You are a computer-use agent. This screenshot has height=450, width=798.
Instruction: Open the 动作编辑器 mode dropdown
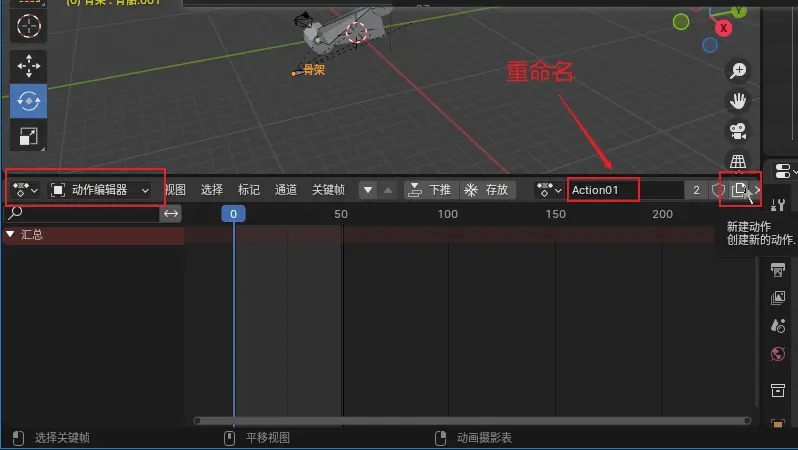(100, 190)
